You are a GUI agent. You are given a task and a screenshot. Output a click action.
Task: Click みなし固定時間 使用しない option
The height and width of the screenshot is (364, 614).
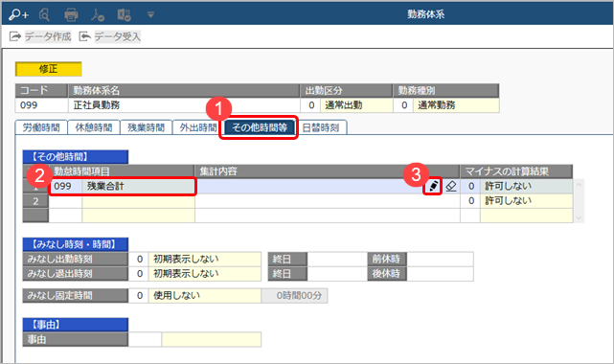[205, 295]
